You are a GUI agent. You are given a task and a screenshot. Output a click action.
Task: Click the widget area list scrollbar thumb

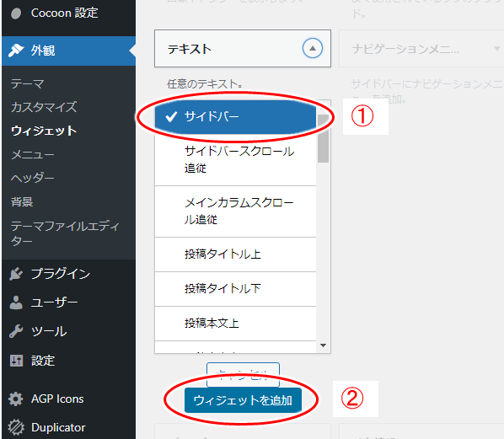323,138
